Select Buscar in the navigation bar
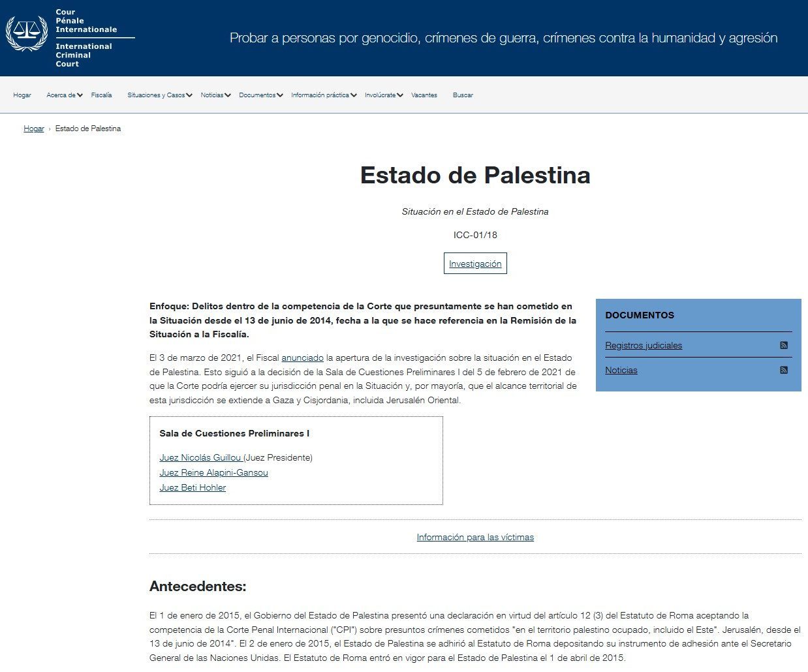 (463, 95)
